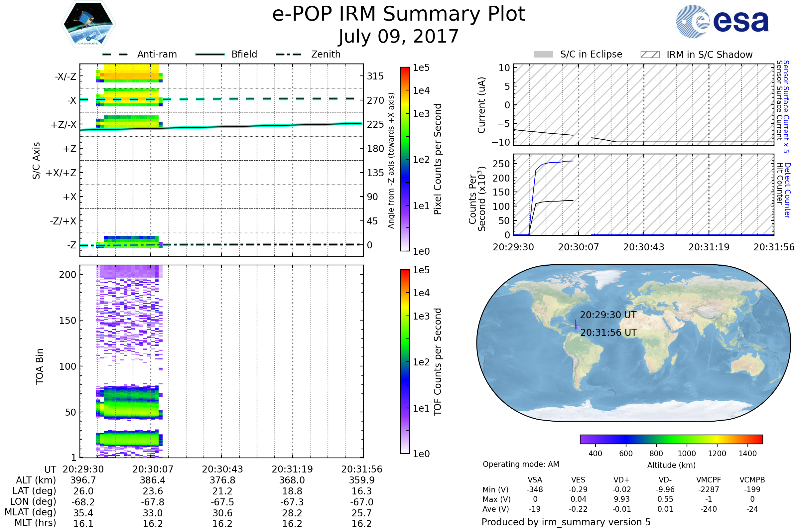Click the July 09, 2017 date text
The width and height of the screenshot is (798, 532).
tap(399, 37)
